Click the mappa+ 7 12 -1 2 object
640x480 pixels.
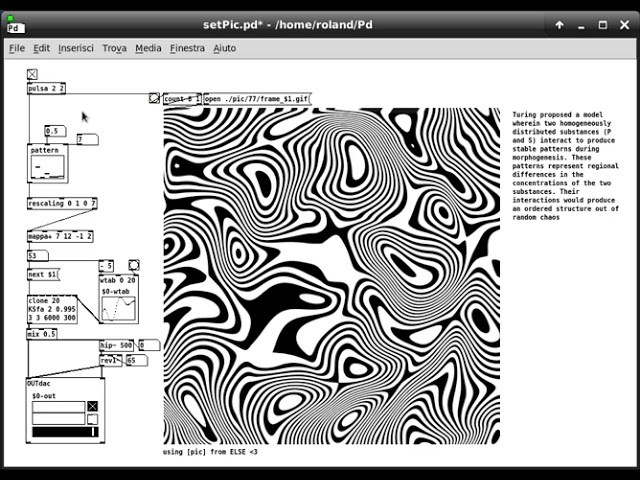(60, 236)
